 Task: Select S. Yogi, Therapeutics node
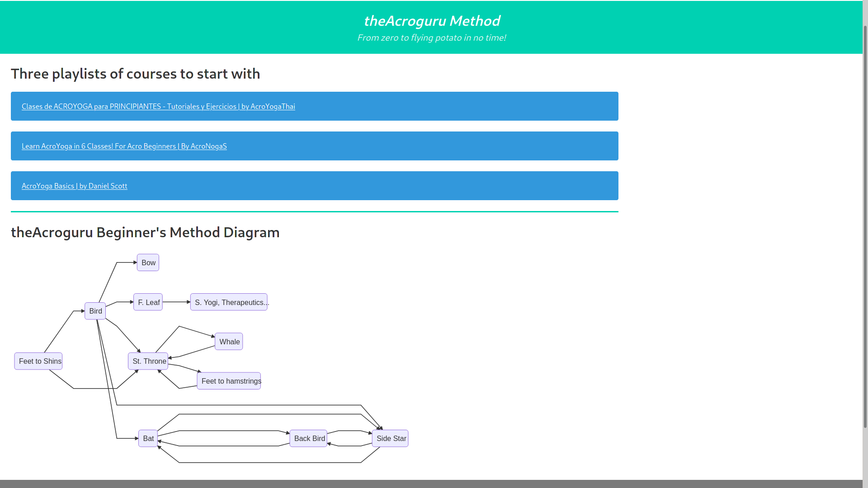pyautogui.click(x=229, y=302)
